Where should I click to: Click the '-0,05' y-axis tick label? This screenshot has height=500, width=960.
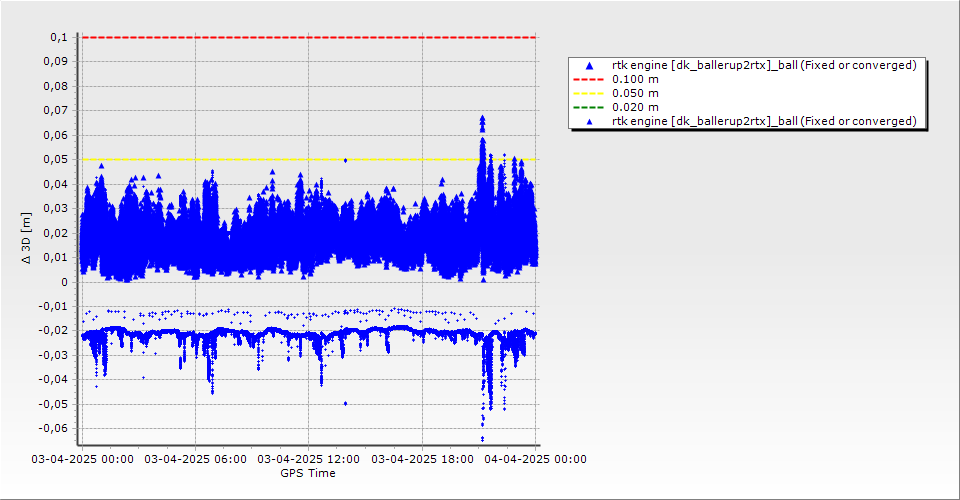[x=53, y=404]
